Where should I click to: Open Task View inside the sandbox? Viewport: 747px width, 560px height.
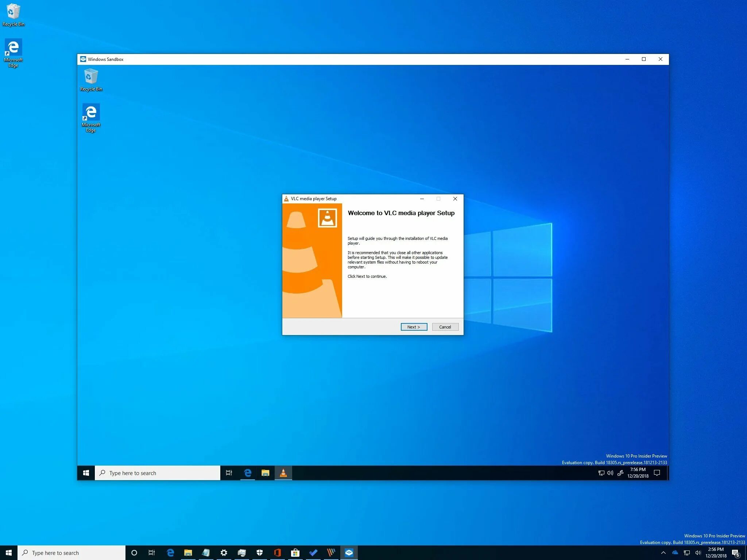click(x=229, y=473)
